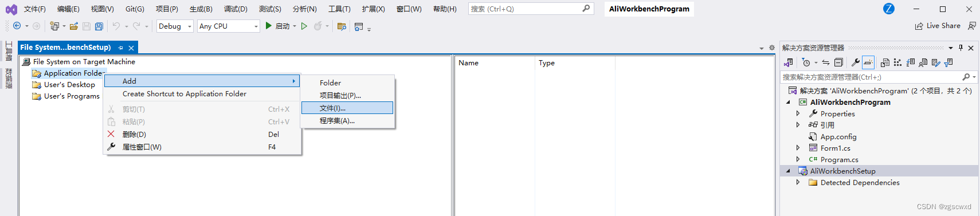Click the Name column header
The image size is (980, 216).
495,63
